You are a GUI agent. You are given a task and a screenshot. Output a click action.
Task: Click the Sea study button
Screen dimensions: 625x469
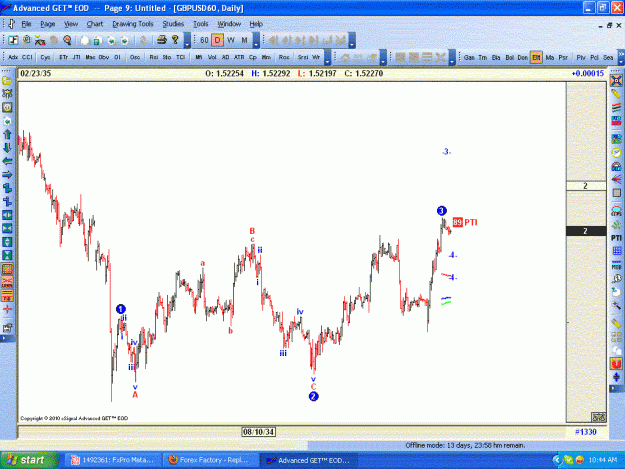click(x=608, y=57)
